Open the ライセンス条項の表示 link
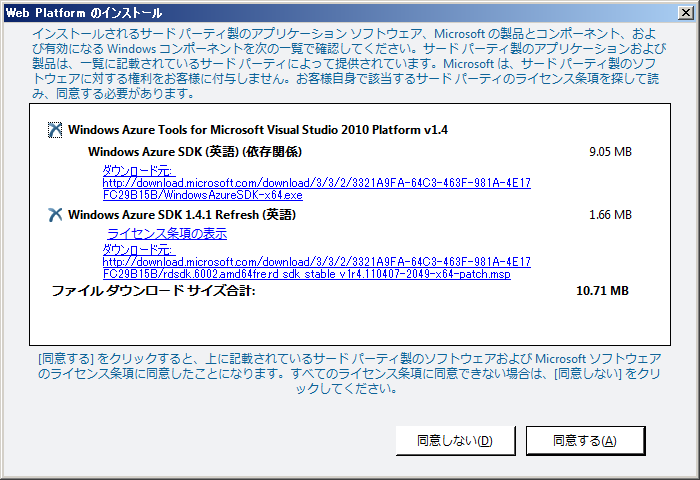Viewport: 700px width, 480px height. point(167,234)
